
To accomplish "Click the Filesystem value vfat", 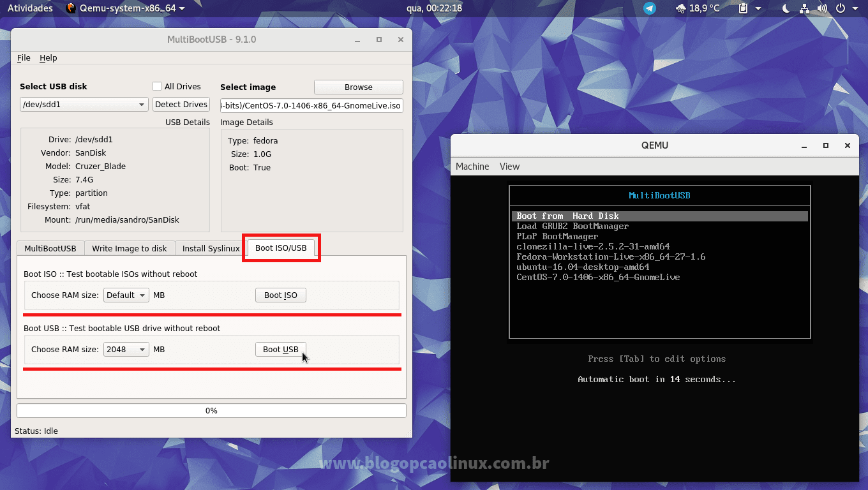I will point(83,206).
